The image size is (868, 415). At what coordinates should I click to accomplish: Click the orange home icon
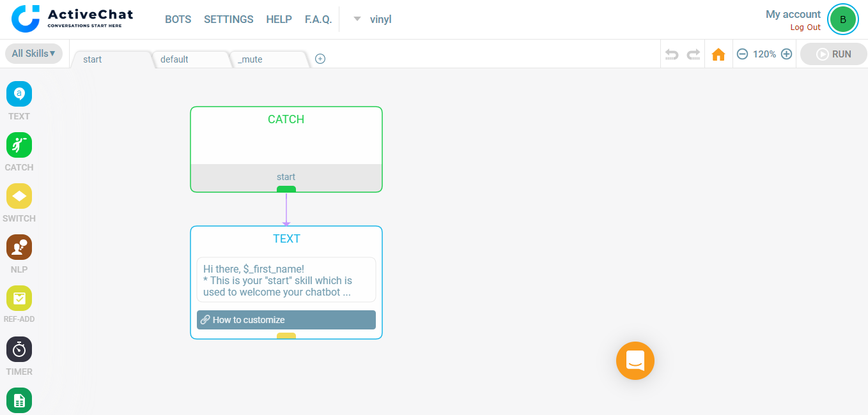point(718,54)
